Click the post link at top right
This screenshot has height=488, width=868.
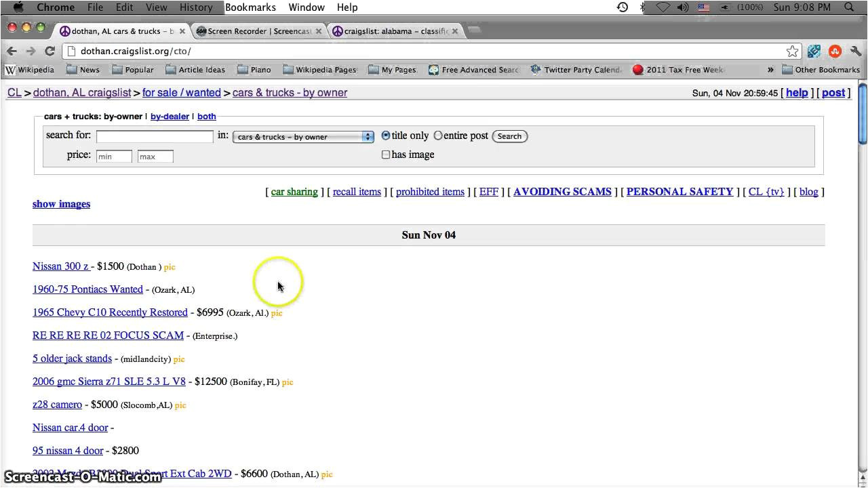click(833, 93)
